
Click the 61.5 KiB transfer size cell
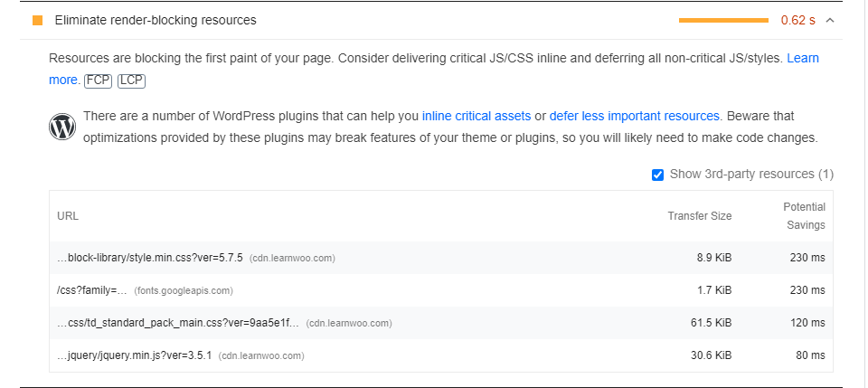pos(714,323)
